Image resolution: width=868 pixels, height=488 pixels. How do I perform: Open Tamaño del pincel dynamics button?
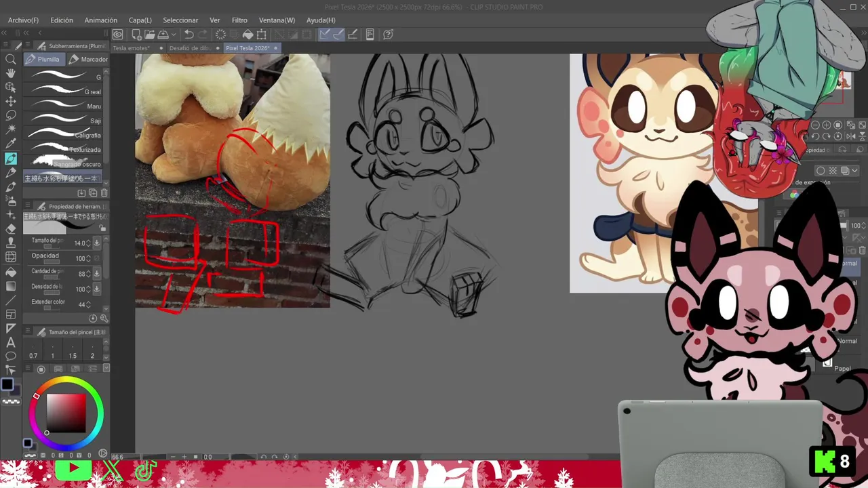(x=96, y=243)
